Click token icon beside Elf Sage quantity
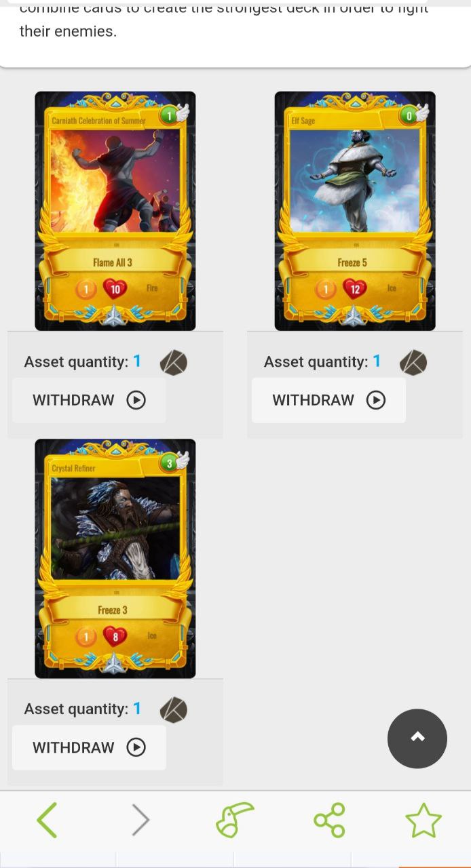Viewport: 471px width, 868px height. (x=413, y=363)
